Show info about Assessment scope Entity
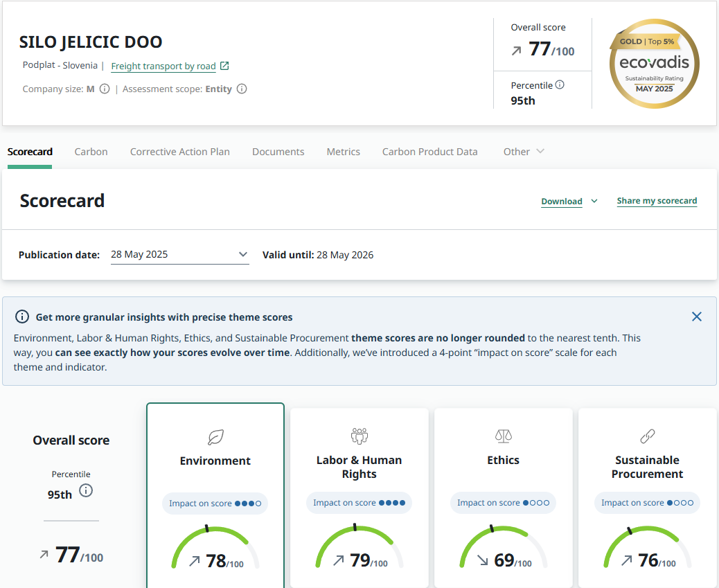The width and height of the screenshot is (719, 588). tap(242, 89)
